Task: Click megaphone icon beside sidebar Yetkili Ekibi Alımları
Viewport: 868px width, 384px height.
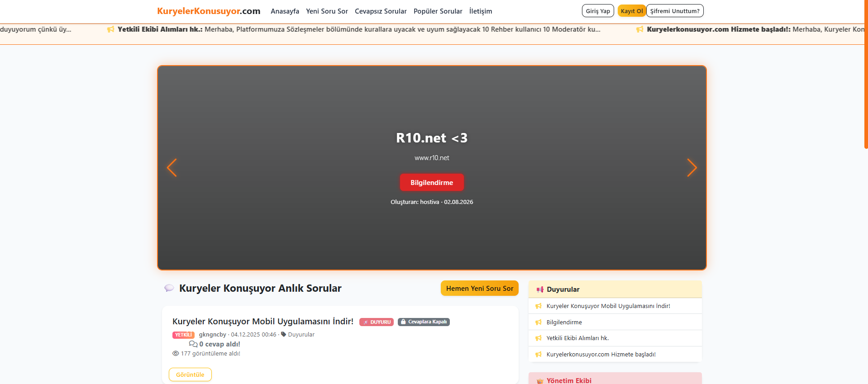Action: [x=539, y=338]
